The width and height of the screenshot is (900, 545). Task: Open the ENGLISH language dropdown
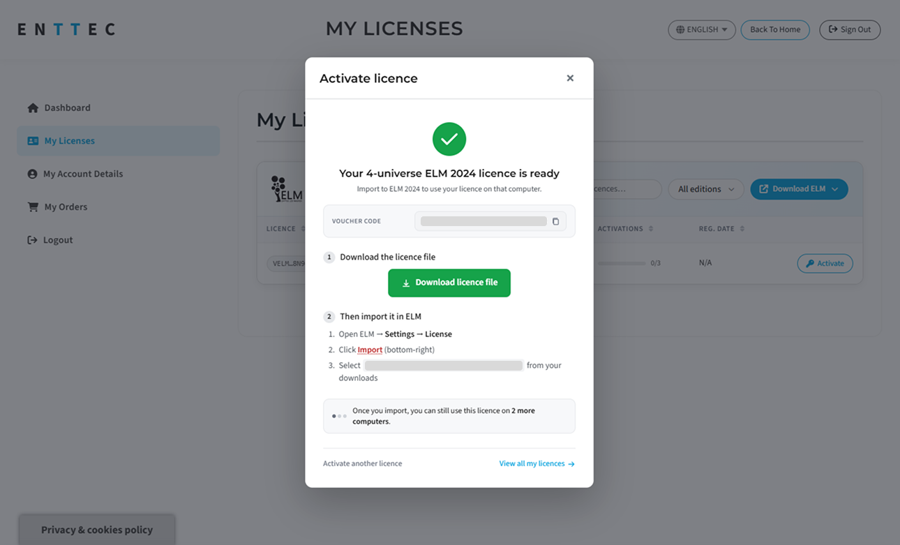coord(701,30)
